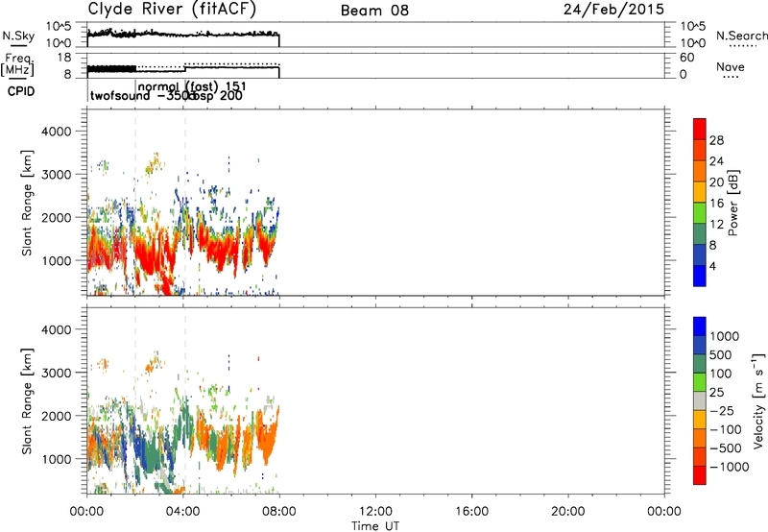Click the '-500' velocity scale value

pos(726,447)
